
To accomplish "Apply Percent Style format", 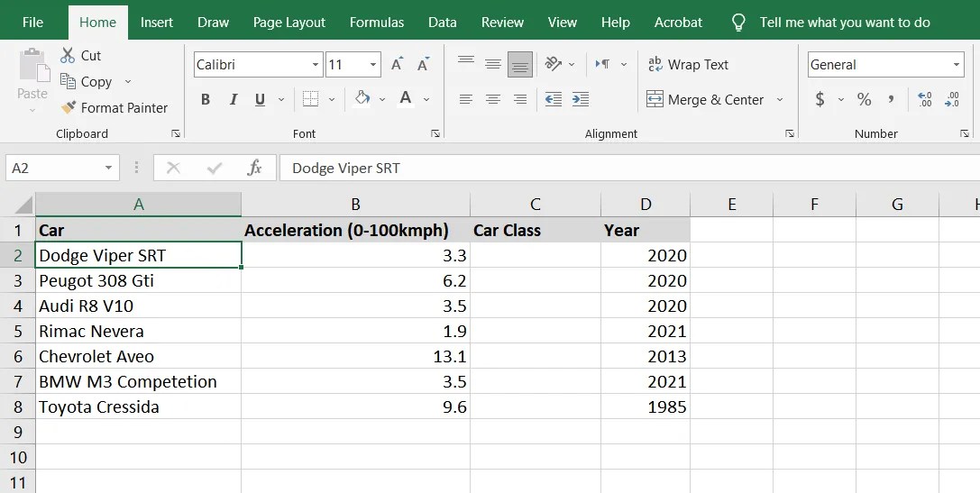I will click(865, 99).
